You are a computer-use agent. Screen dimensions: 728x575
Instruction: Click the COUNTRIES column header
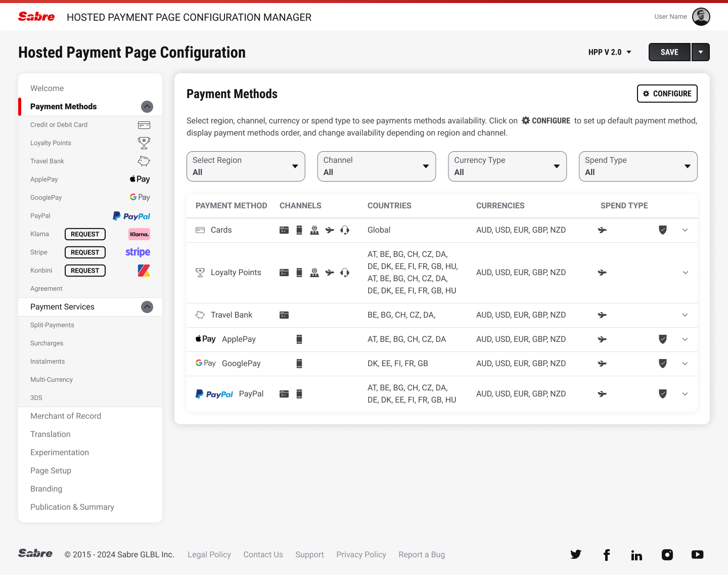(x=389, y=206)
